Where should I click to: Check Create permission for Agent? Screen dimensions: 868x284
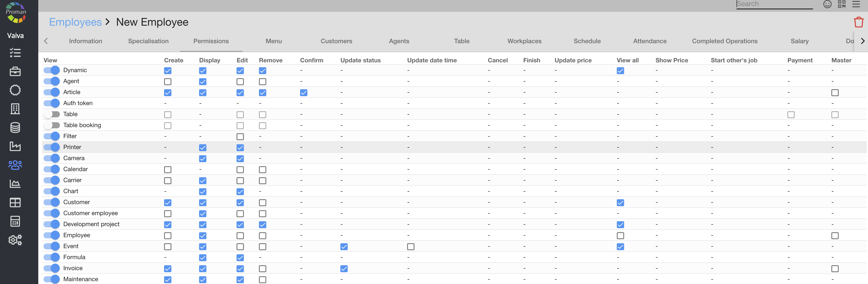168,82
